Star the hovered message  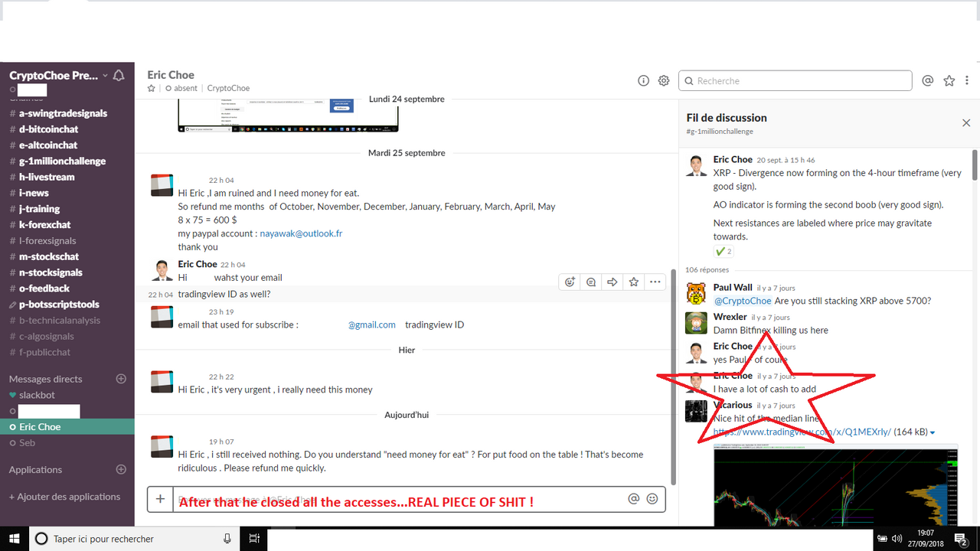tap(634, 282)
